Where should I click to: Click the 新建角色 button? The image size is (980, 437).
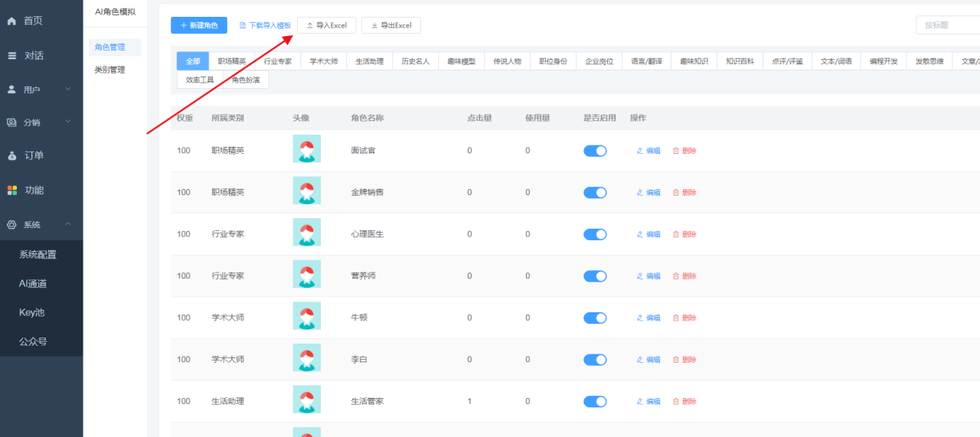198,25
